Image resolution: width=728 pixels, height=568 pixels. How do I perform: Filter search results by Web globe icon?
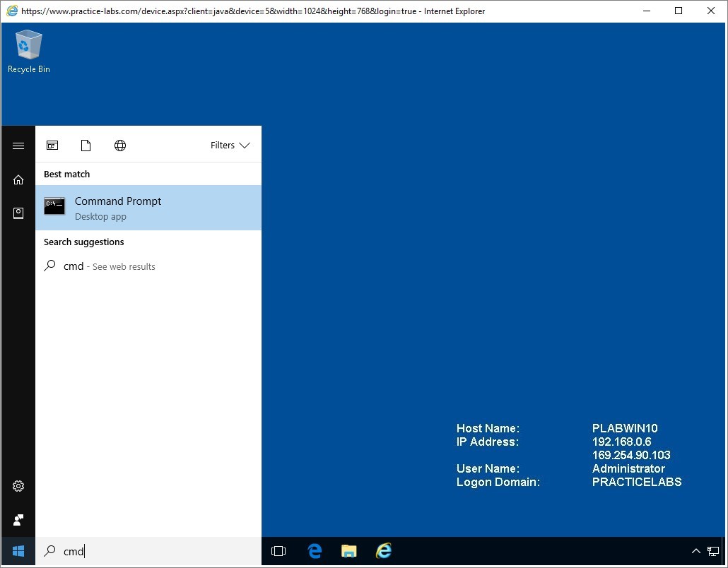tap(120, 146)
